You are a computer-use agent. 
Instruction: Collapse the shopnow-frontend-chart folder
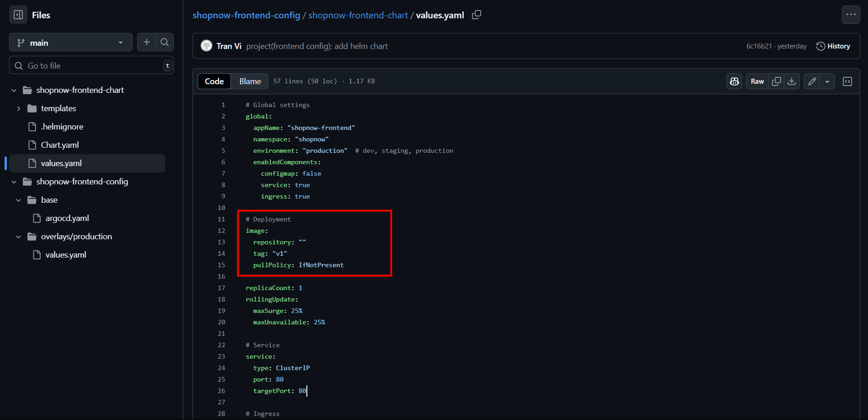(x=14, y=90)
